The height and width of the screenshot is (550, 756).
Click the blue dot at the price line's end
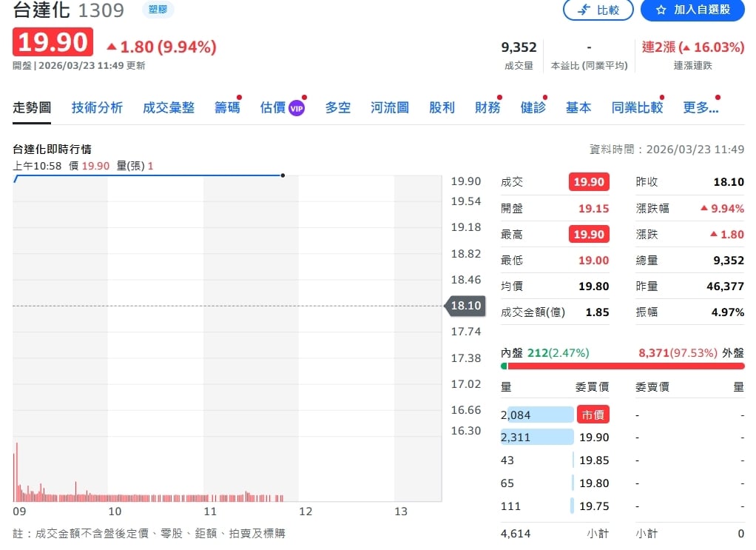(283, 175)
